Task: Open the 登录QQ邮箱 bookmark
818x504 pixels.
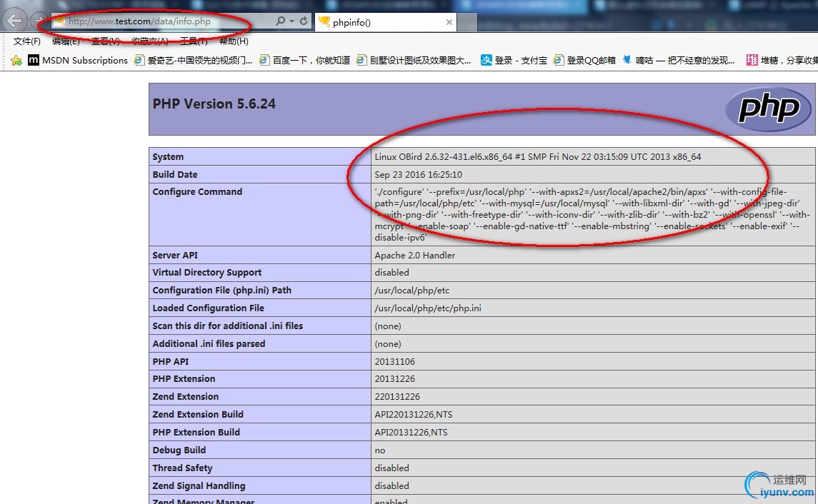Action: coord(591,61)
